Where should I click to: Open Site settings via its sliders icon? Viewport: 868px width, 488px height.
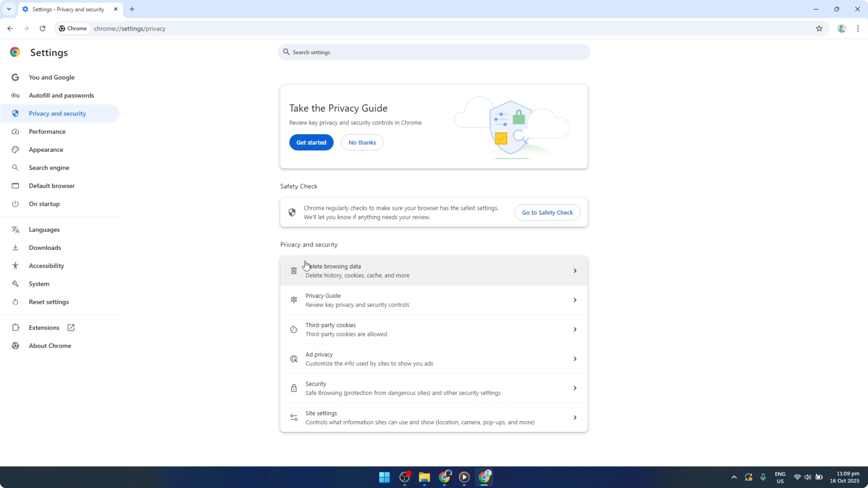tap(293, 417)
